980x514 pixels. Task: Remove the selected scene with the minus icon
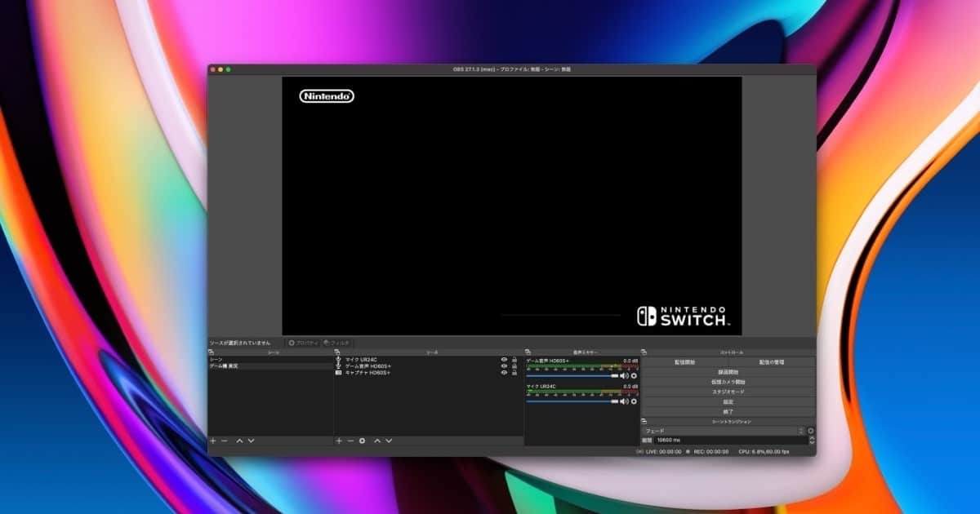(x=225, y=441)
